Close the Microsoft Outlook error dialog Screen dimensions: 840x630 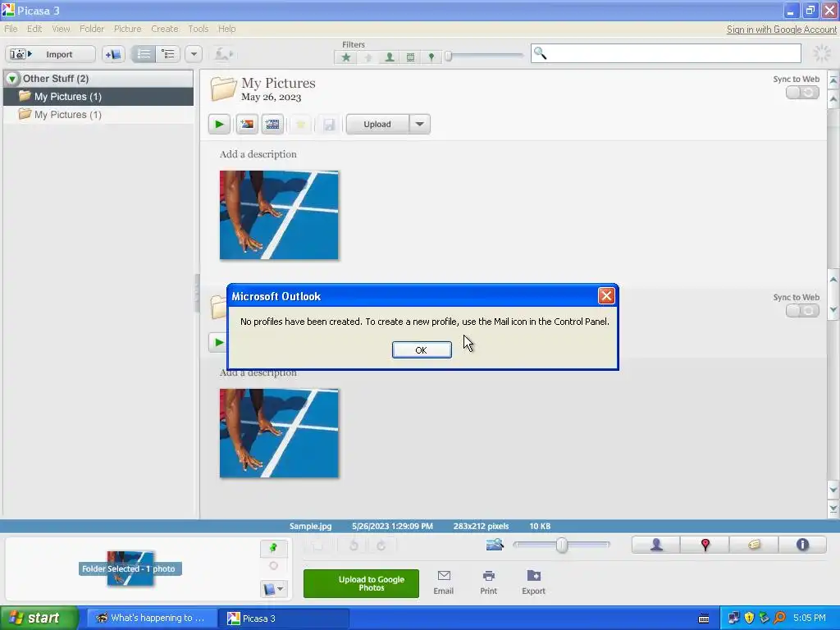point(606,295)
